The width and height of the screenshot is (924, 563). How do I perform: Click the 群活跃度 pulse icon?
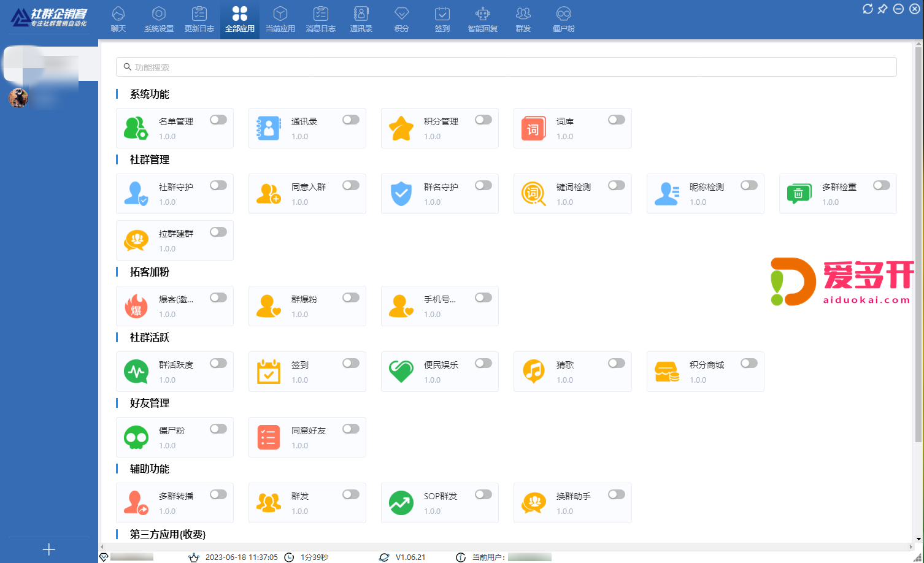(136, 372)
